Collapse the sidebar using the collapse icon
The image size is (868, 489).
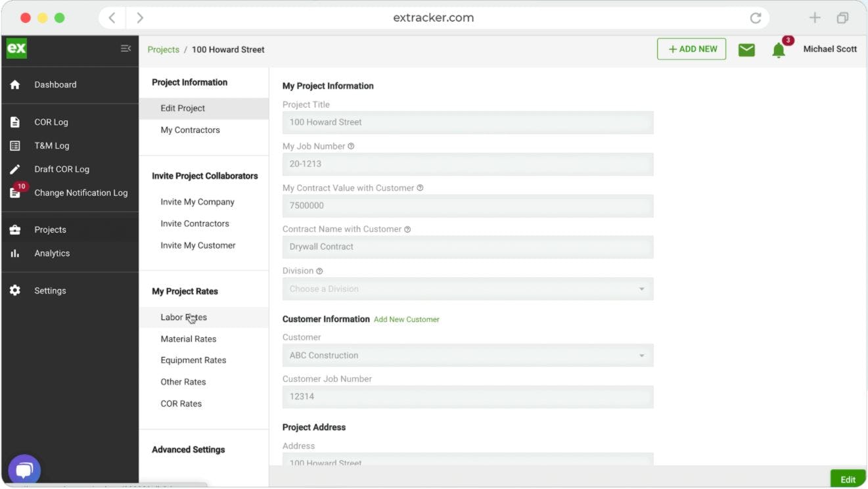(126, 47)
